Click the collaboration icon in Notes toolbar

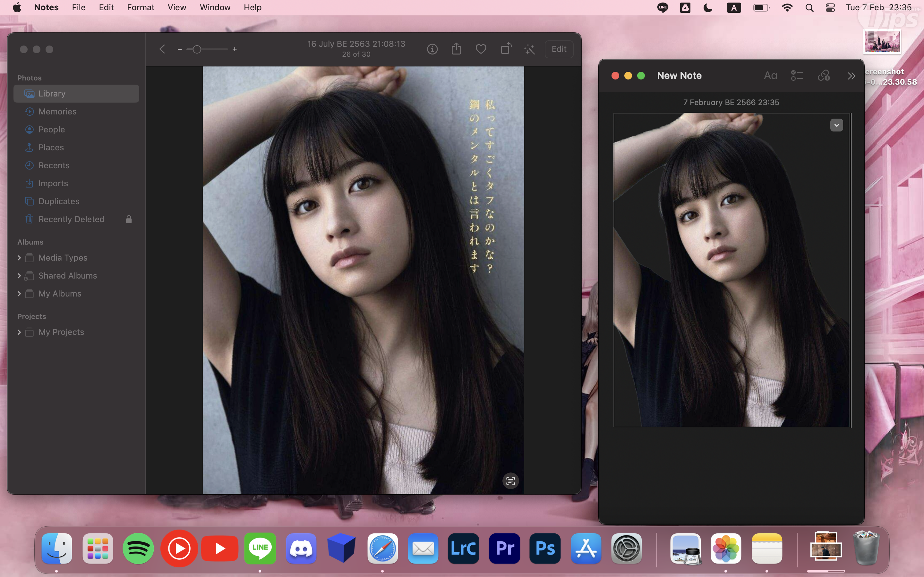[x=824, y=76]
